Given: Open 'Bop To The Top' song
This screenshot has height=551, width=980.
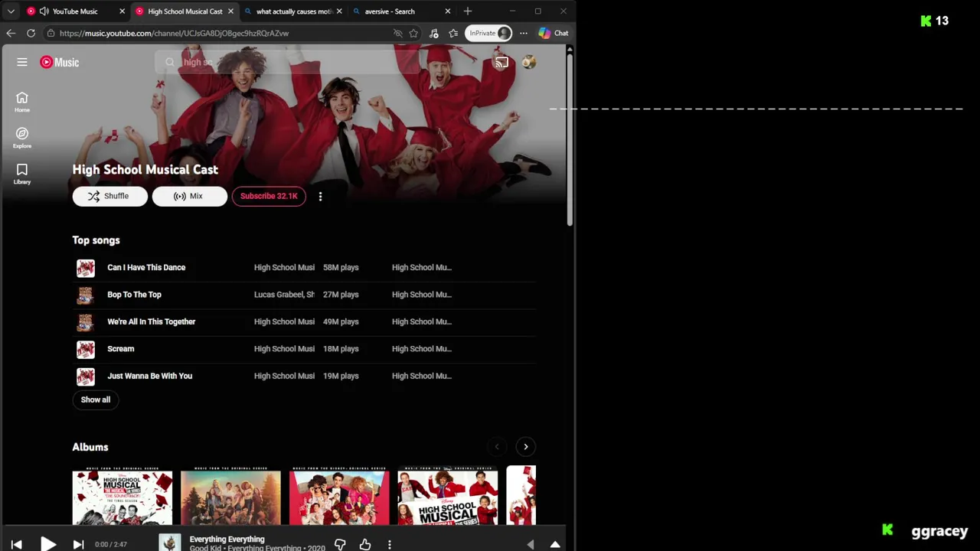Looking at the screenshot, I should point(134,295).
